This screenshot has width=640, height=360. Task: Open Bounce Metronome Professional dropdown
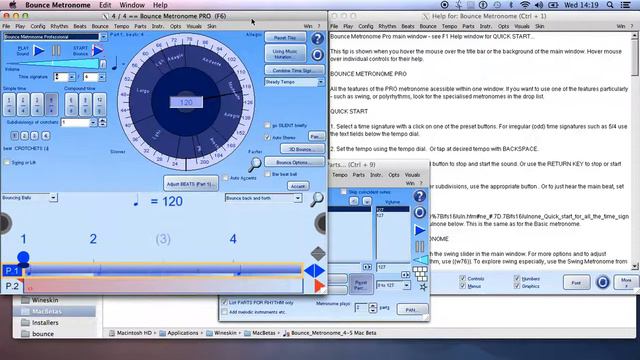coord(103,37)
